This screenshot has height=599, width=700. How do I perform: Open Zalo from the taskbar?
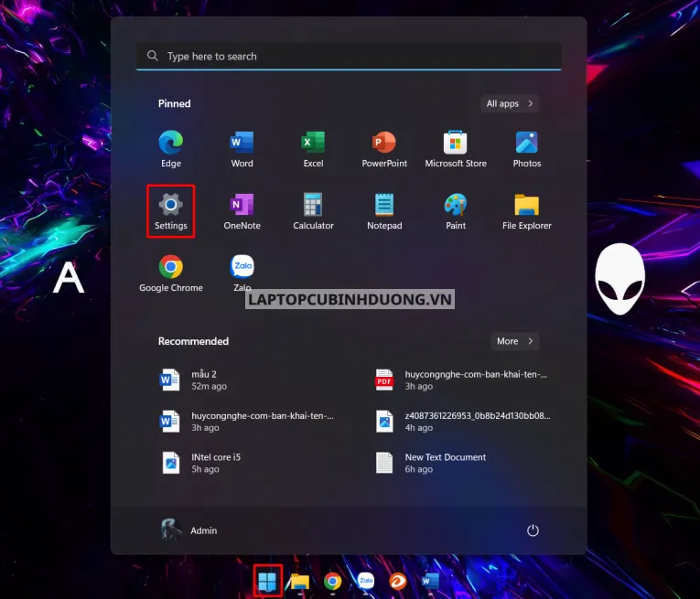pos(366,582)
